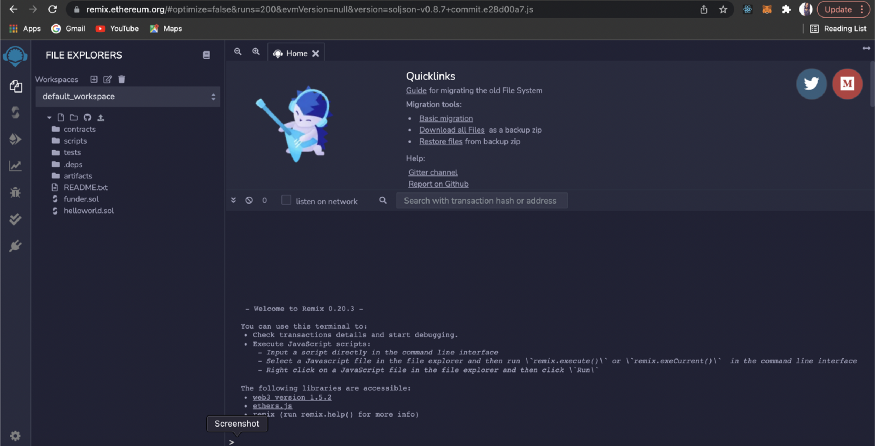Select the File Explorers sidebar icon
Image resolution: width=875 pixels, height=446 pixels.
click(16, 87)
